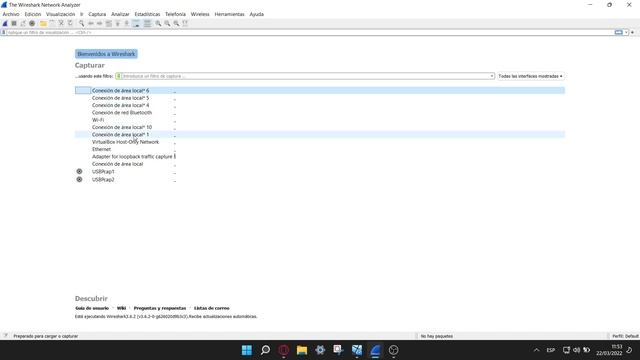The width and height of the screenshot is (640, 360).
Task: Click the Bienvenidos a Wireshark banner
Action: click(106, 54)
